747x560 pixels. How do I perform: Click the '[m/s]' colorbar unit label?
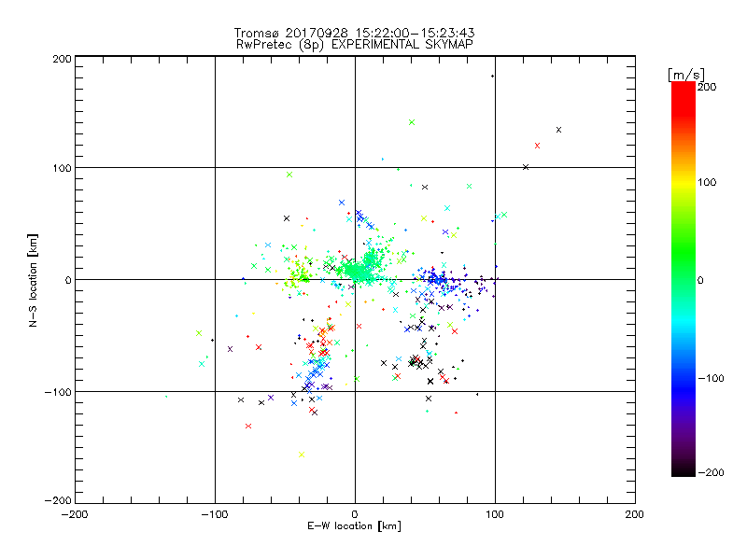tap(686, 75)
